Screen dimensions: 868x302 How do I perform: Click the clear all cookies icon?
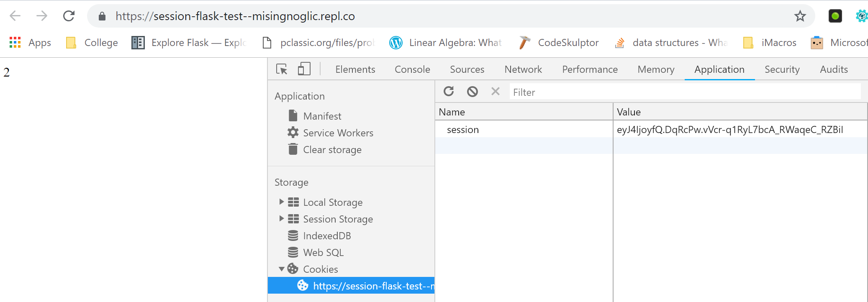(x=472, y=92)
